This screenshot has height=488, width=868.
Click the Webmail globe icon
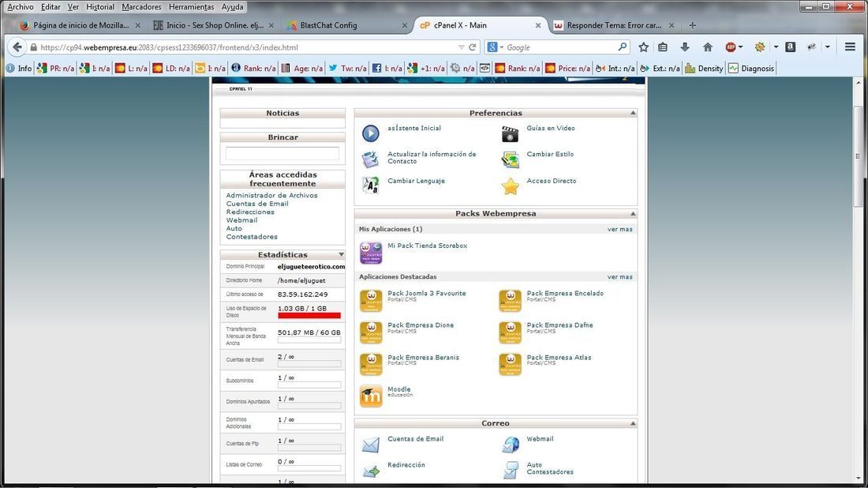tap(511, 445)
